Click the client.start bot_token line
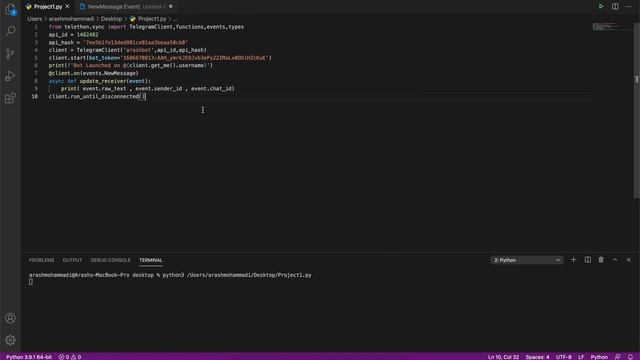 [160, 58]
